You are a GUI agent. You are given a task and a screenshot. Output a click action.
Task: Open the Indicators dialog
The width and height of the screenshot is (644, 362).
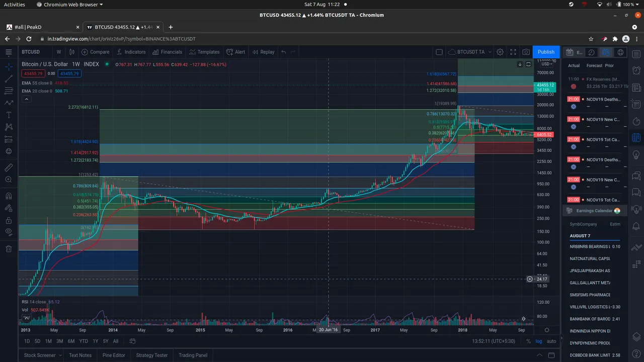tap(131, 52)
